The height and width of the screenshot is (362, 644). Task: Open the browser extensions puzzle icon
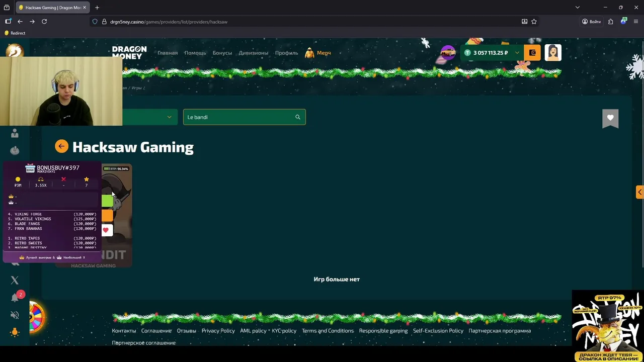click(610, 22)
